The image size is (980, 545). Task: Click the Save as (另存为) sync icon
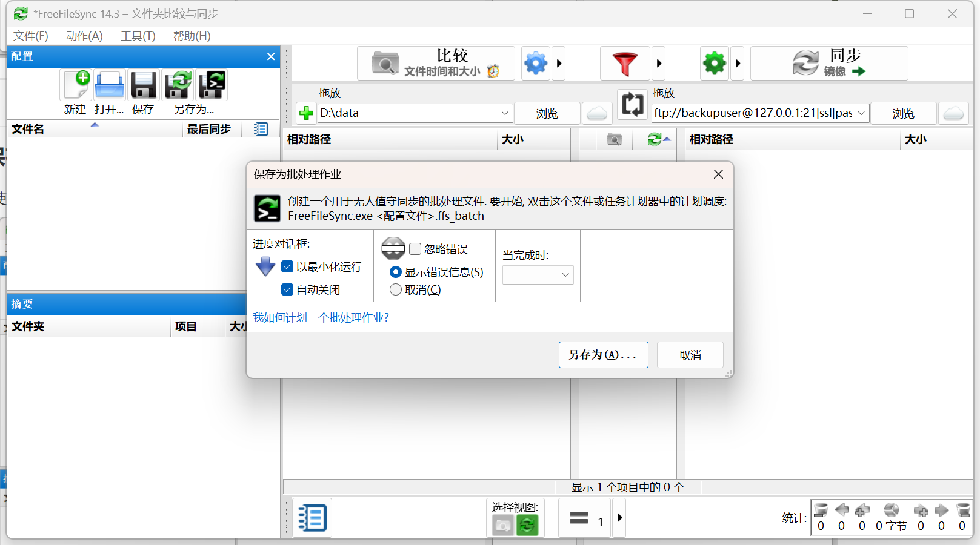(x=178, y=85)
